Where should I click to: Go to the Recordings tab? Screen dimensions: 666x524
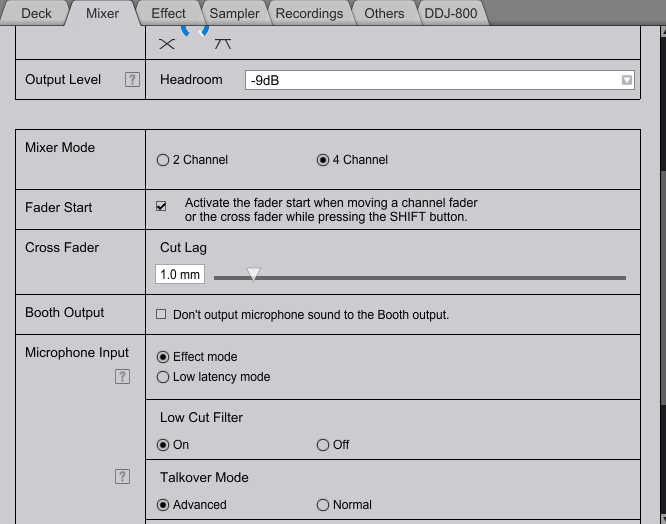click(x=309, y=13)
